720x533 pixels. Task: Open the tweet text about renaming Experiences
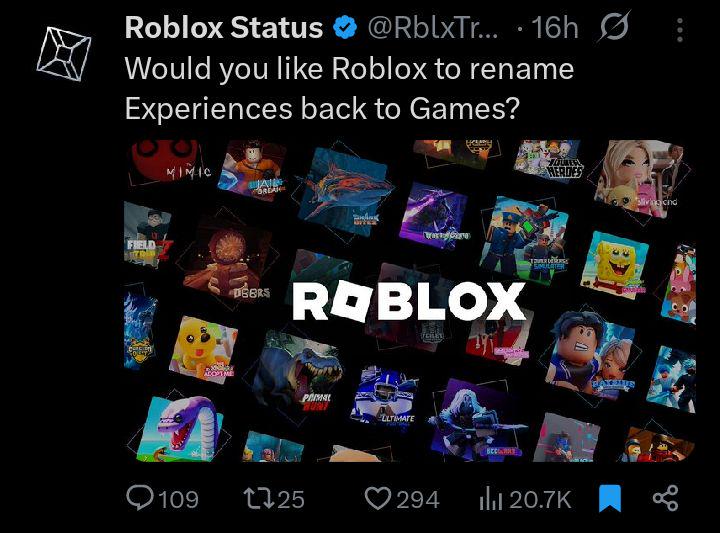click(349, 89)
